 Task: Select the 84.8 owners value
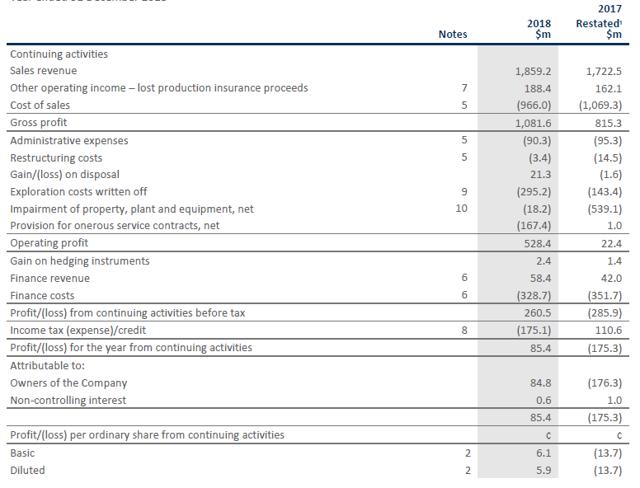pos(541,383)
